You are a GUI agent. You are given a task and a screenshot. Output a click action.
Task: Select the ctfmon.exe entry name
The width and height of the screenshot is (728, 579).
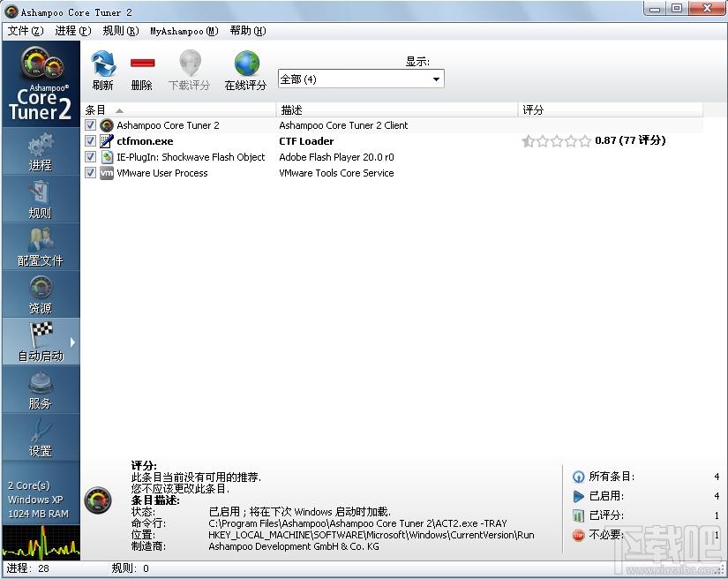point(145,141)
